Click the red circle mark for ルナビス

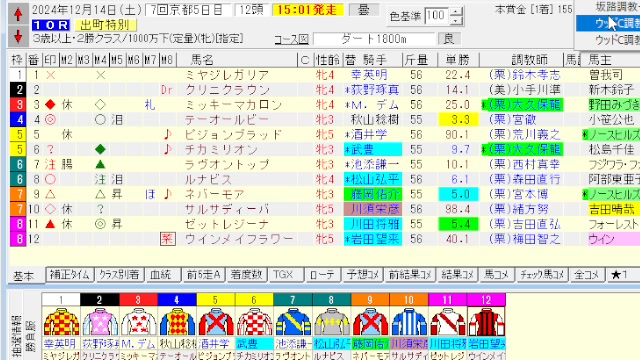(50, 179)
